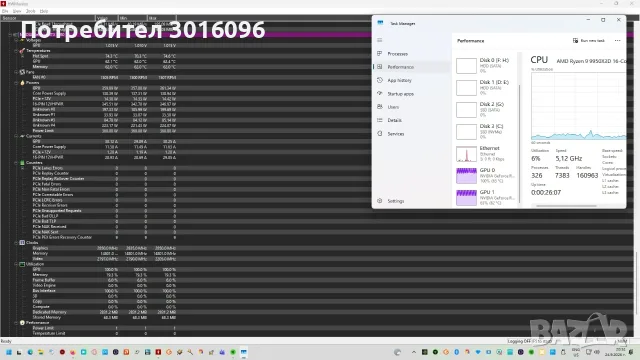The height and width of the screenshot is (360, 640).
Task: Open the Tools menu in HWMonitor
Action: tap(31, 11)
